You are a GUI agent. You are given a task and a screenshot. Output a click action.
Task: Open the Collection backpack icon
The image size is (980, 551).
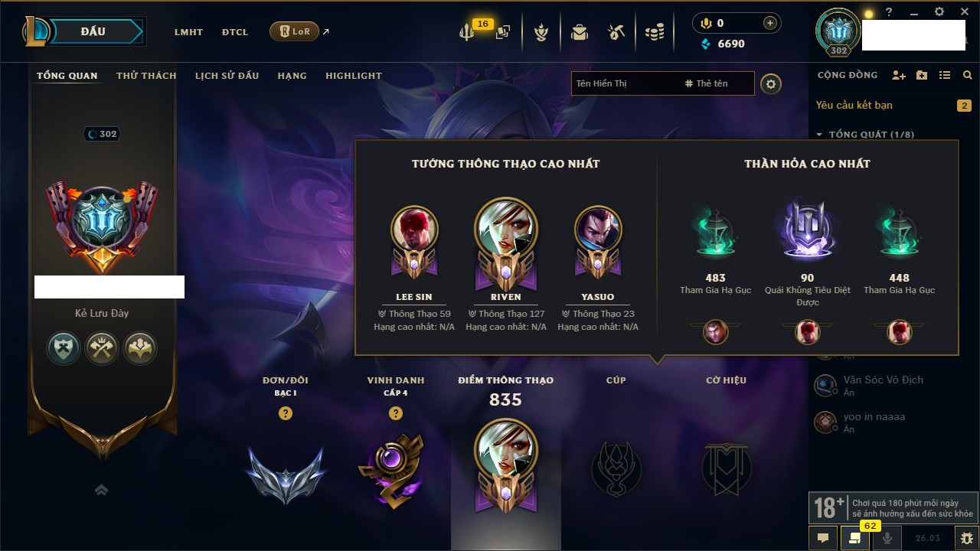point(580,32)
